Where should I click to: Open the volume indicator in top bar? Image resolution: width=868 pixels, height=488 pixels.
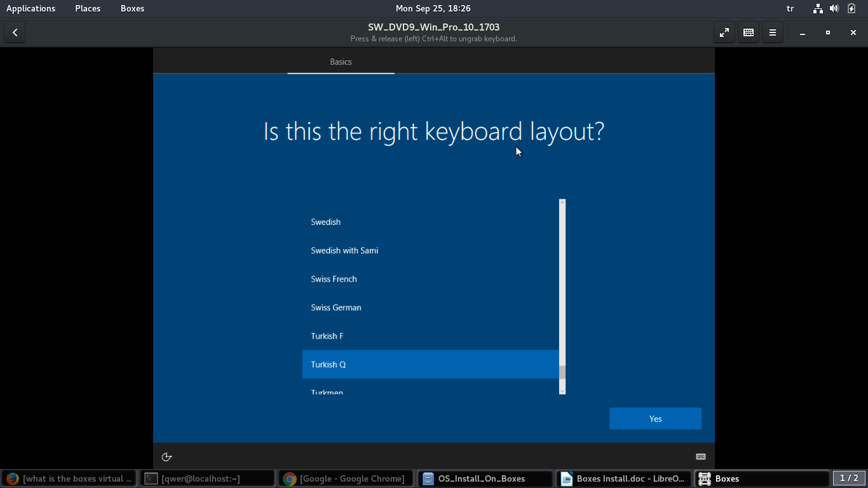tap(834, 8)
